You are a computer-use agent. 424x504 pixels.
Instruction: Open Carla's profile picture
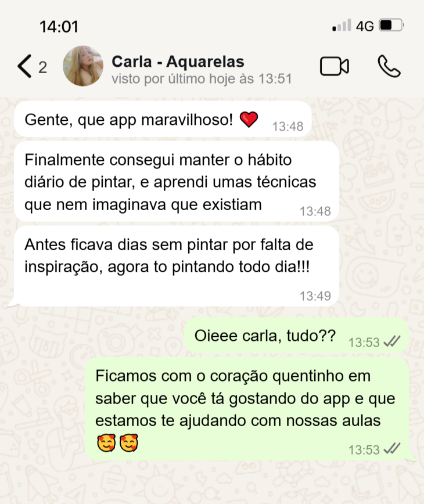coord(83,66)
